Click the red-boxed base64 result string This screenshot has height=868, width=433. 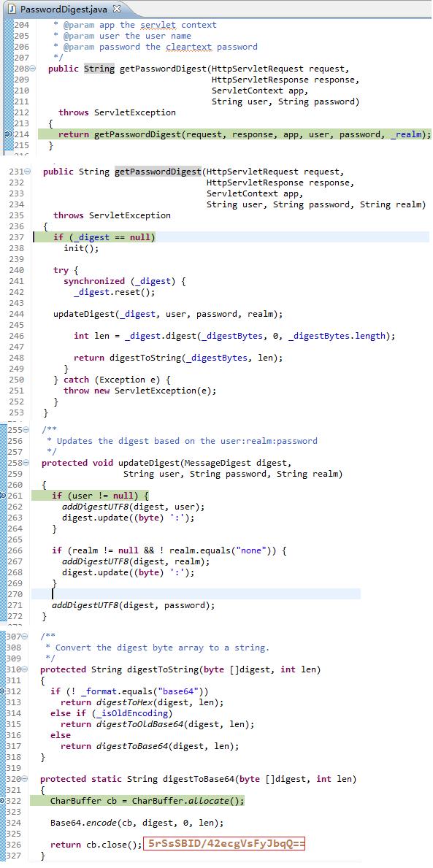[224, 845]
